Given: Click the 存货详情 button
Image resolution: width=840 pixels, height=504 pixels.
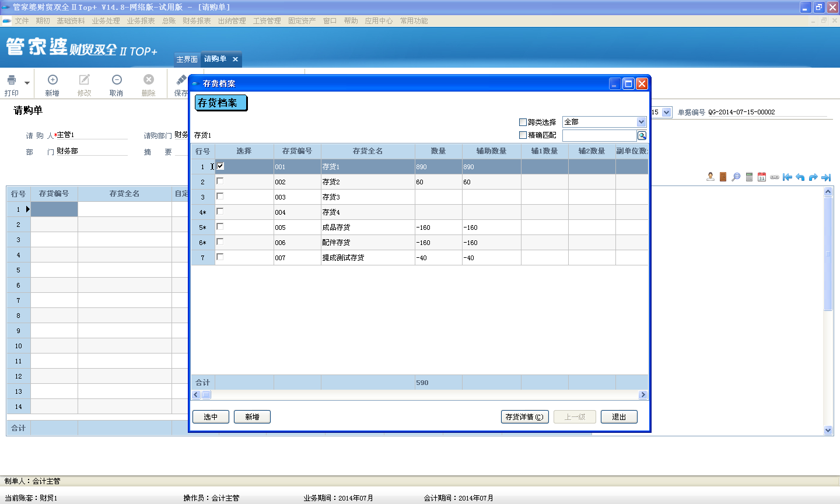Looking at the screenshot, I should 524,417.
